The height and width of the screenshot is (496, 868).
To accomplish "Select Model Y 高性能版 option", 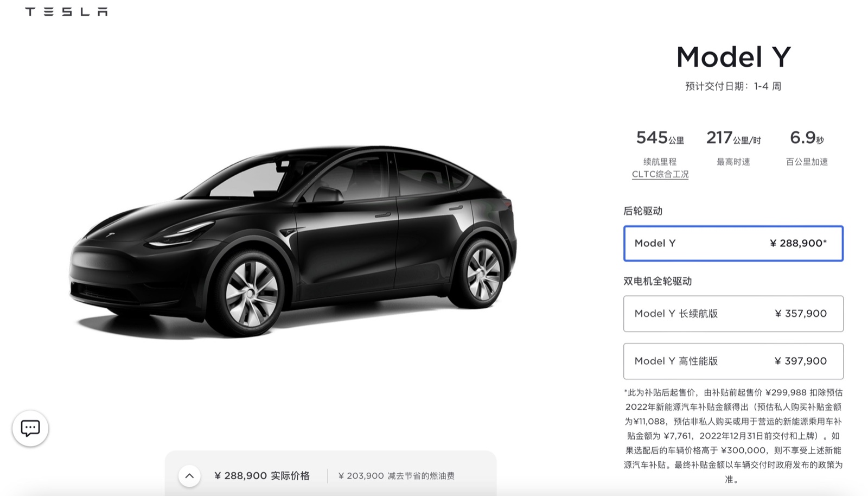I will coord(733,361).
